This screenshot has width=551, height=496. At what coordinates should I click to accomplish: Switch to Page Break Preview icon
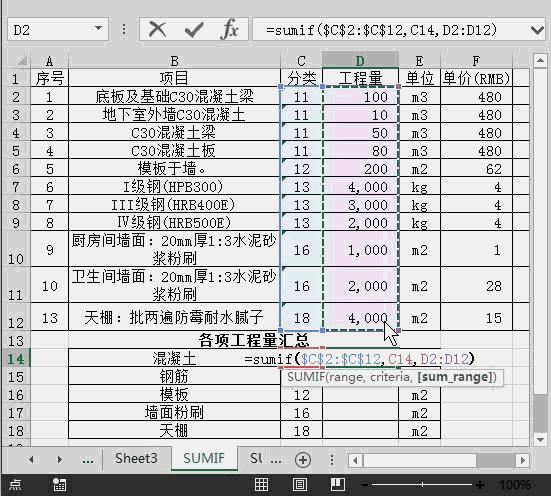point(338,484)
